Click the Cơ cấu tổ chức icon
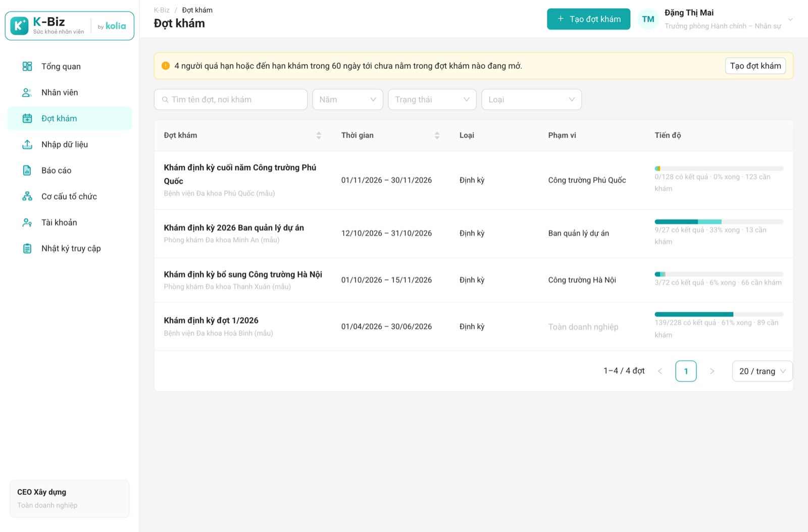Viewport: 808px width, 532px height. (27, 196)
